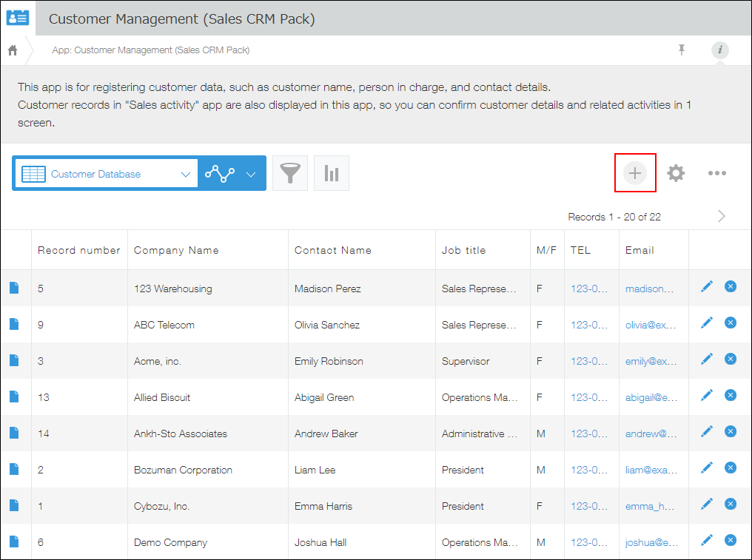Edit the Abigail Green record
Image resolution: width=752 pixels, height=560 pixels.
[706, 395]
